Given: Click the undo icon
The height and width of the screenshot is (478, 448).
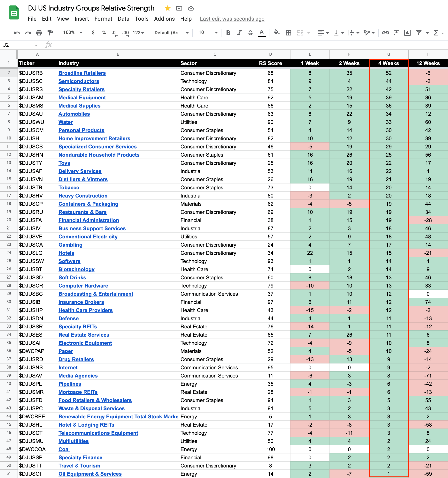Looking at the screenshot, I should tap(17, 33).
